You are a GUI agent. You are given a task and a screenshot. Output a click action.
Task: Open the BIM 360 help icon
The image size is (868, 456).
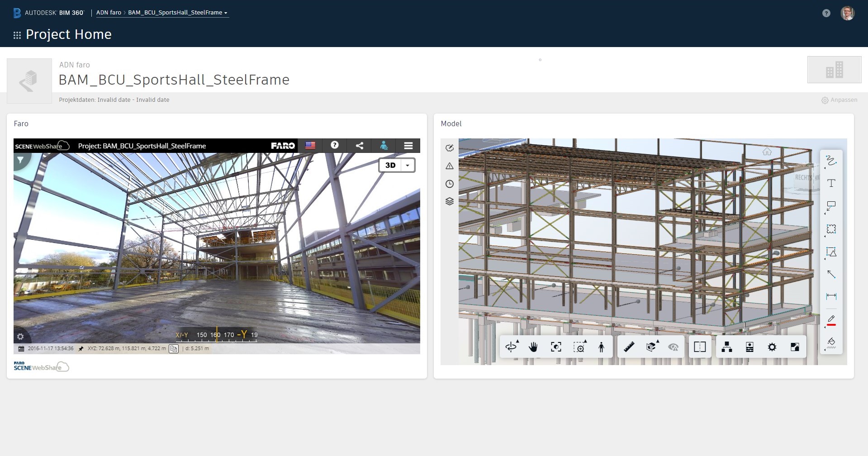(826, 13)
